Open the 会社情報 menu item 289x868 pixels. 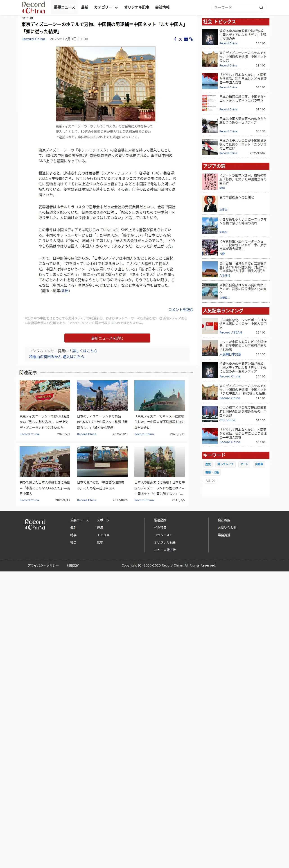[x=162, y=7]
